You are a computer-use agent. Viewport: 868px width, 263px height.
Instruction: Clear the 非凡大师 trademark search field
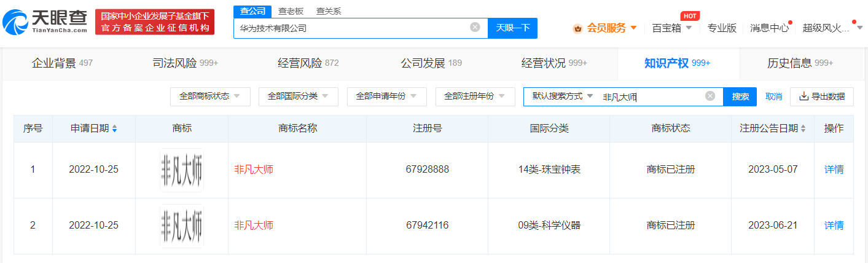(x=710, y=96)
